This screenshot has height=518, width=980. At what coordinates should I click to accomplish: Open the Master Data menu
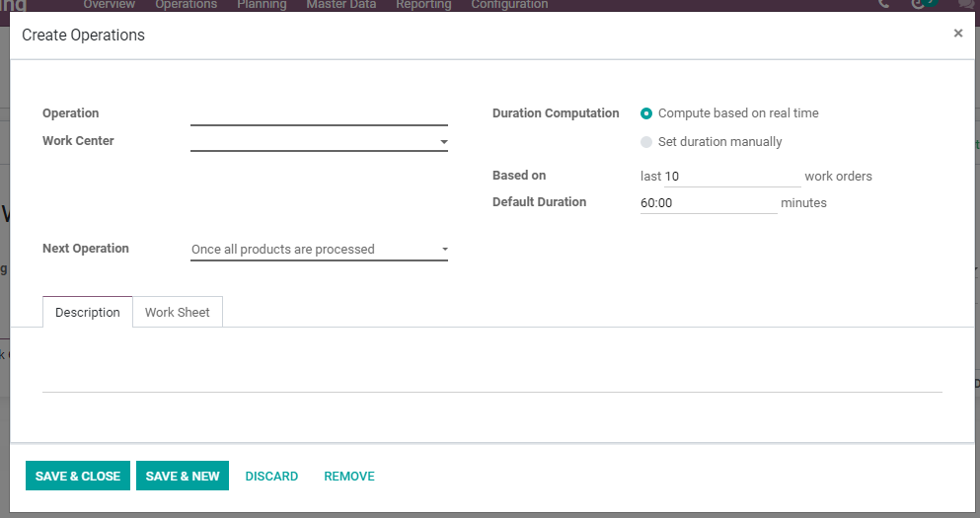pyautogui.click(x=341, y=4)
